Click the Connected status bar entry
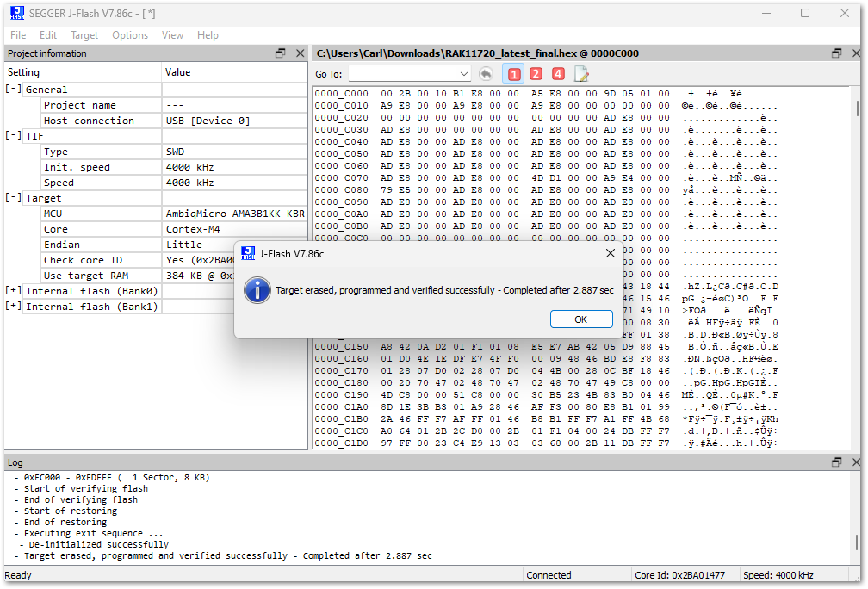The height and width of the screenshot is (589, 868). click(x=549, y=575)
